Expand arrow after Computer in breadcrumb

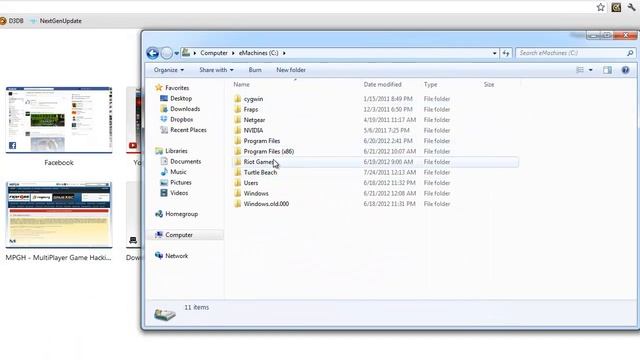[x=233, y=53]
